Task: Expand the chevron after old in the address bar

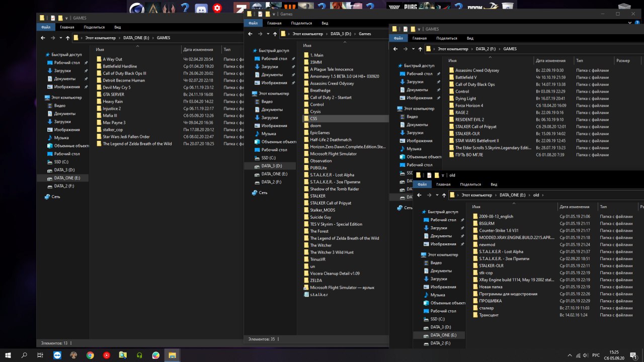Action: [x=542, y=195]
